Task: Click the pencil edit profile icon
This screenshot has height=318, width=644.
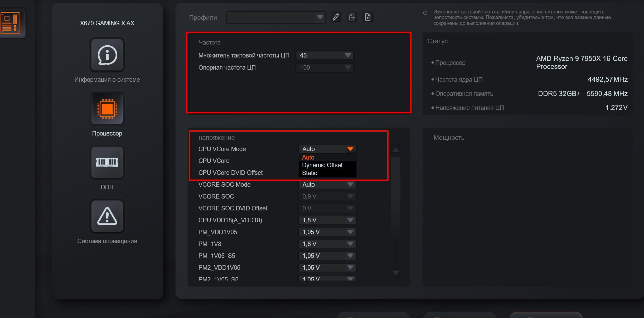Action: (336, 17)
